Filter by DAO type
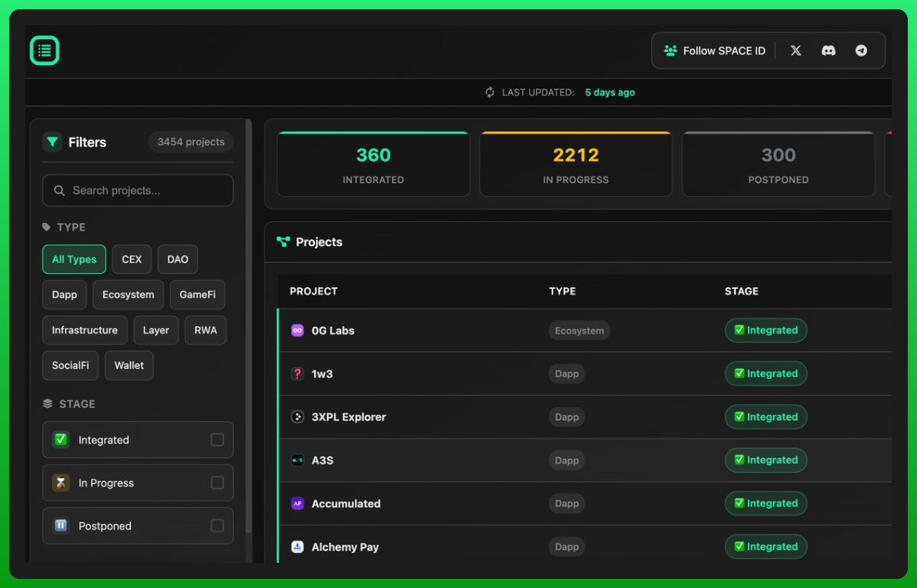Screen dimensions: 917x588 point(178,259)
